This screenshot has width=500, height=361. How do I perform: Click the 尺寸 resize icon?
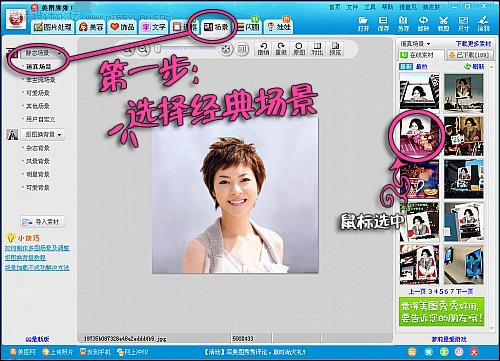click(463, 24)
